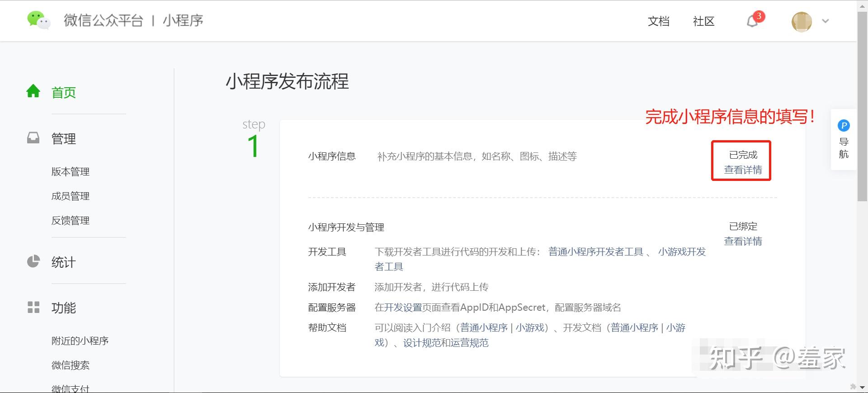Click the page vertical scrollbar
This screenshot has height=393, width=868.
[x=863, y=107]
